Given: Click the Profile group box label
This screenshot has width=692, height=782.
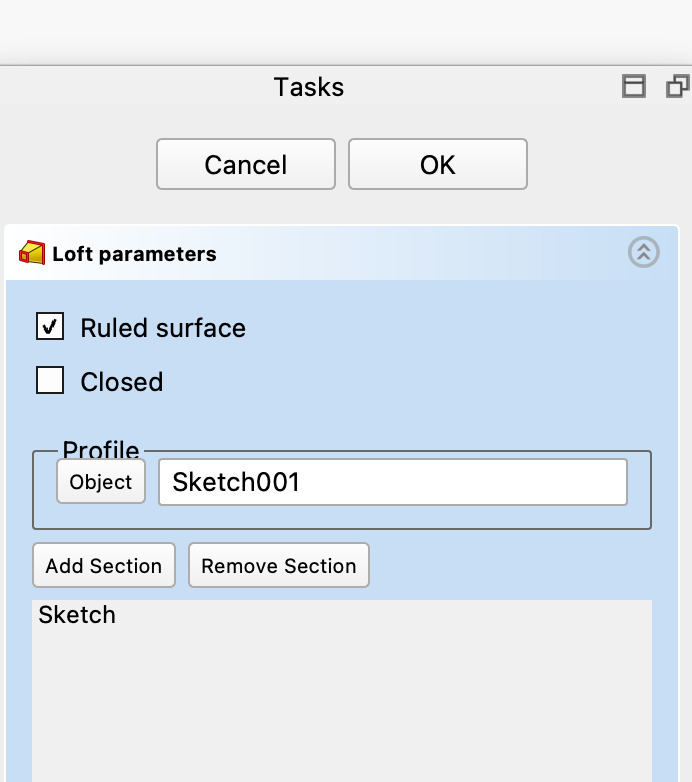Looking at the screenshot, I should pos(101,450).
